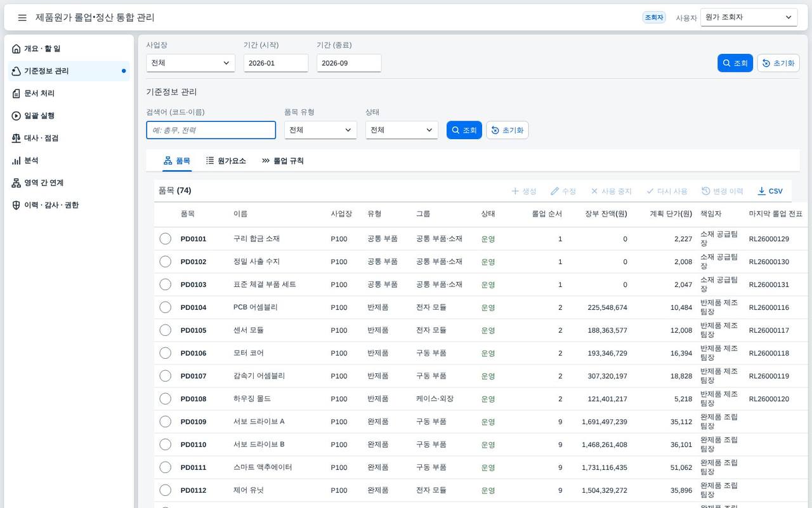Click the 사용 중지 X icon

[x=594, y=191]
